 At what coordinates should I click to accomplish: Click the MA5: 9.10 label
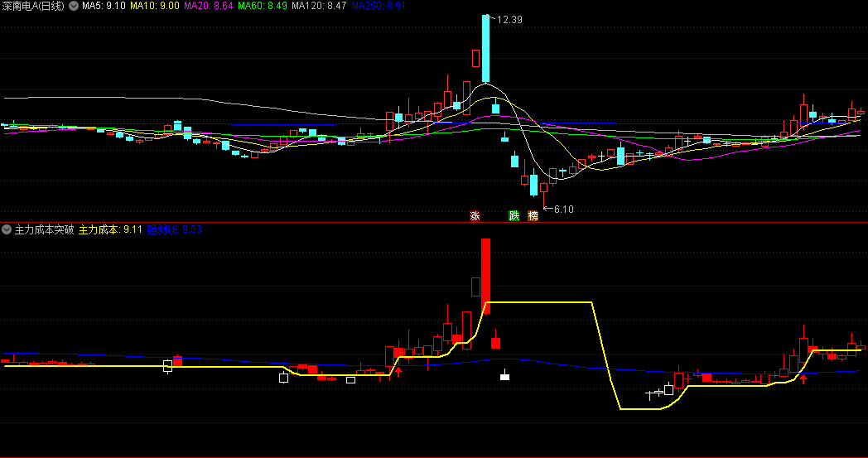[x=104, y=6]
